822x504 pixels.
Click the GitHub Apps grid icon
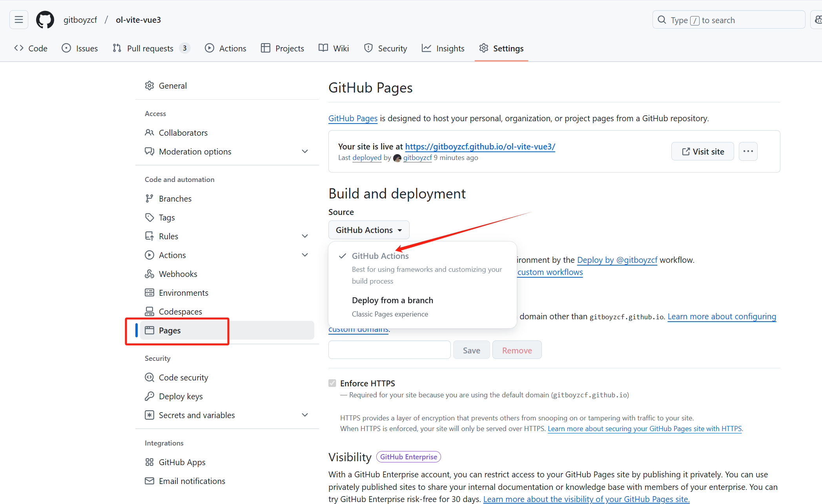coord(149,462)
